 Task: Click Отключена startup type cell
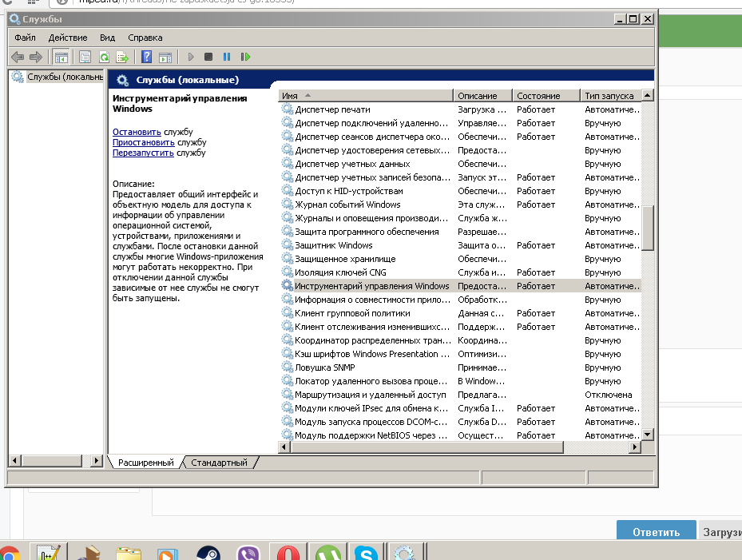pyautogui.click(x=608, y=395)
